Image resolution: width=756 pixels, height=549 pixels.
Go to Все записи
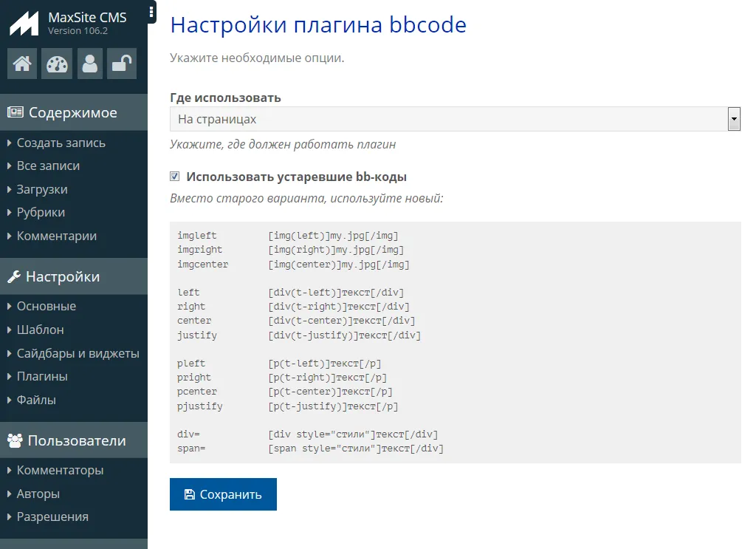(48, 166)
